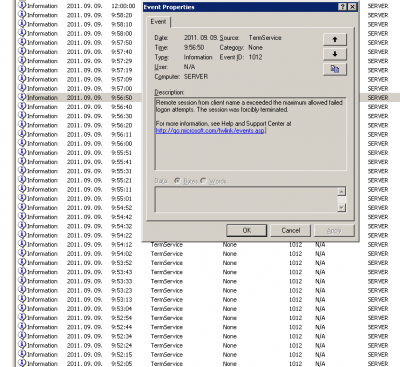Click the greyed Apply button

334,230
